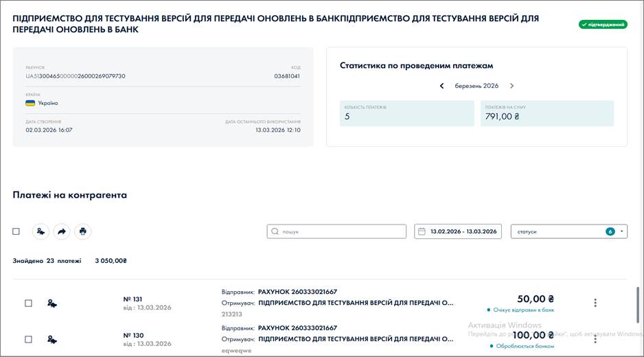Click the payment purpose text 213213
The width and height of the screenshot is (644, 357).
point(231,314)
